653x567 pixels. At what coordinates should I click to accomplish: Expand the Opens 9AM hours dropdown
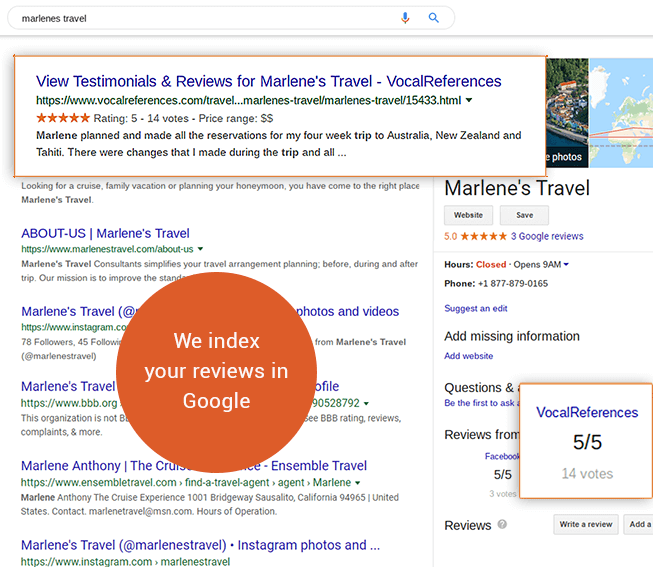(x=566, y=265)
